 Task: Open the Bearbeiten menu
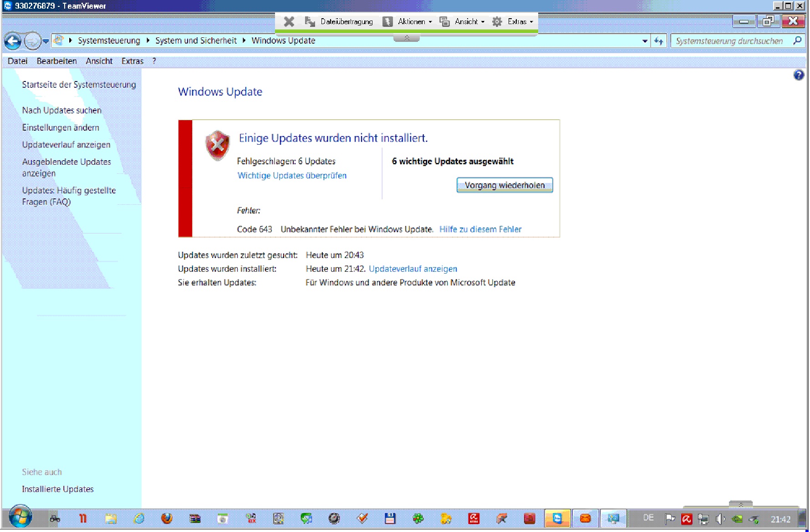pos(56,61)
